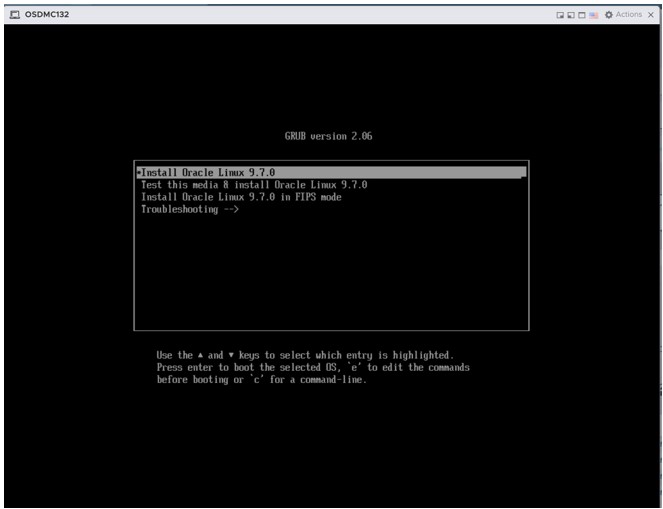Close the OSDMC132 console window
The width and height of the screenshot is (663, 509).
point(651,15)
